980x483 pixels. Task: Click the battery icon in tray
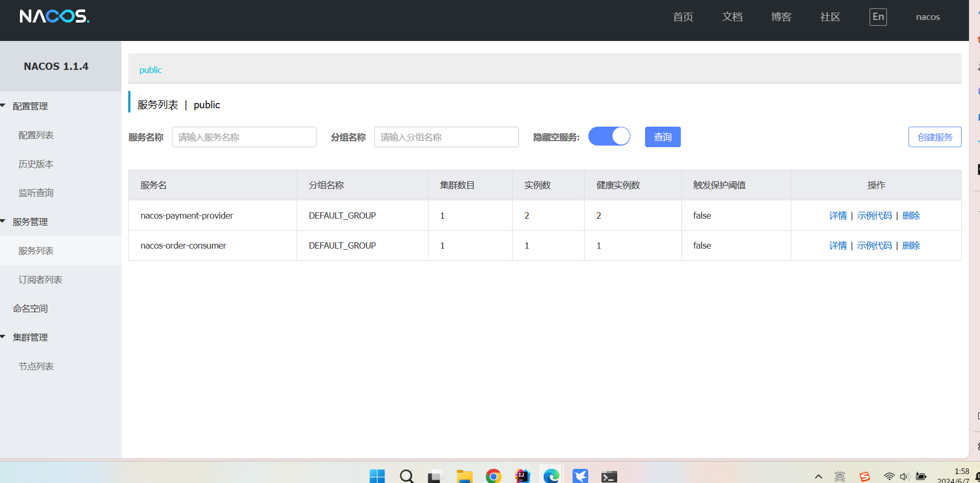921,477
